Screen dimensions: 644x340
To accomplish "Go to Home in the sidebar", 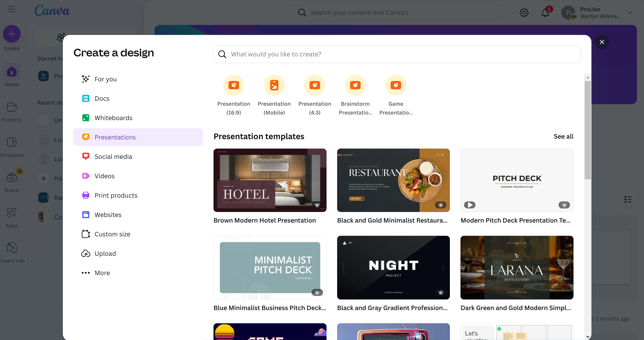I will point(12,76).
